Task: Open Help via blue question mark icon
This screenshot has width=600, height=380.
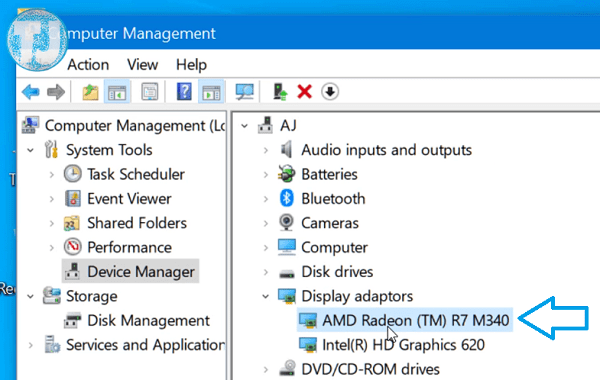Action: 184,92
